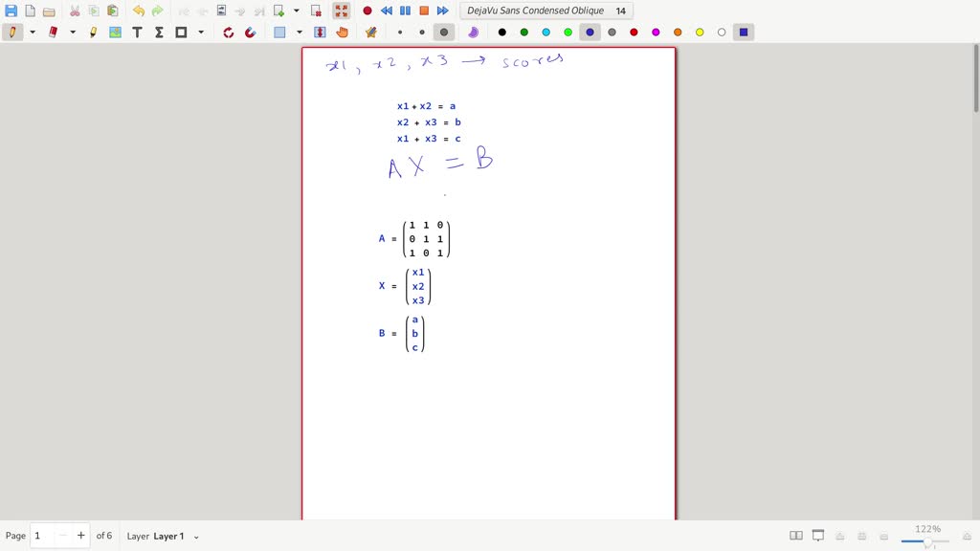Image resolution: width=980 pixels, height=551 pixels.
Task: Open the Pen tool options dropdown
Action: 32,32
